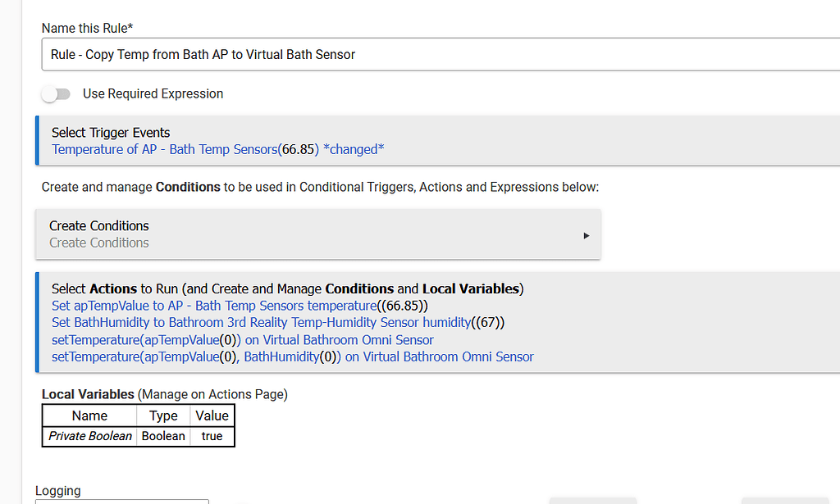The image size is (840, 504).
Task: Click the rule name input field
Action: (x=328, y=55)
